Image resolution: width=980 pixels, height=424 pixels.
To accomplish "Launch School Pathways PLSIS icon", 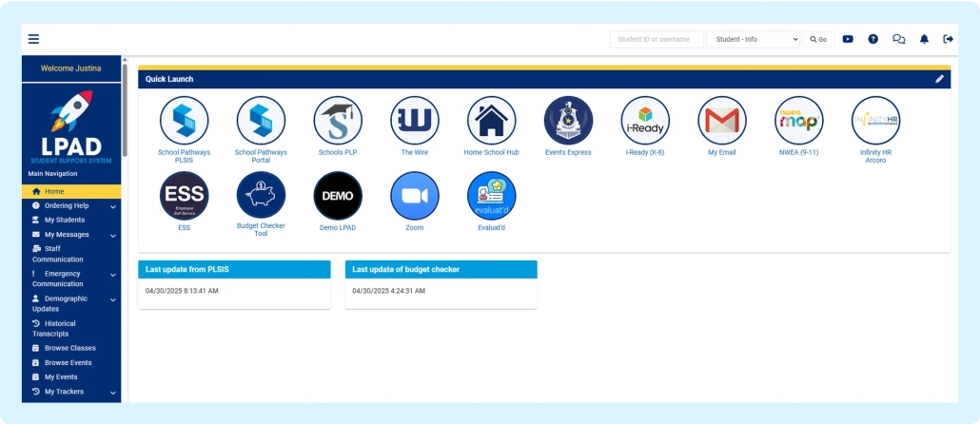I will tap(185, 121).
